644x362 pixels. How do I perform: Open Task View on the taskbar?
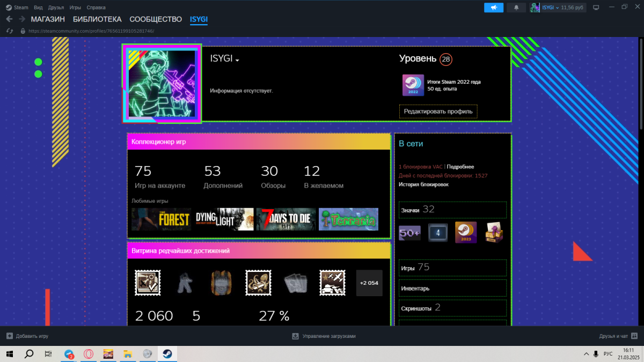click(x=48, y=354)
